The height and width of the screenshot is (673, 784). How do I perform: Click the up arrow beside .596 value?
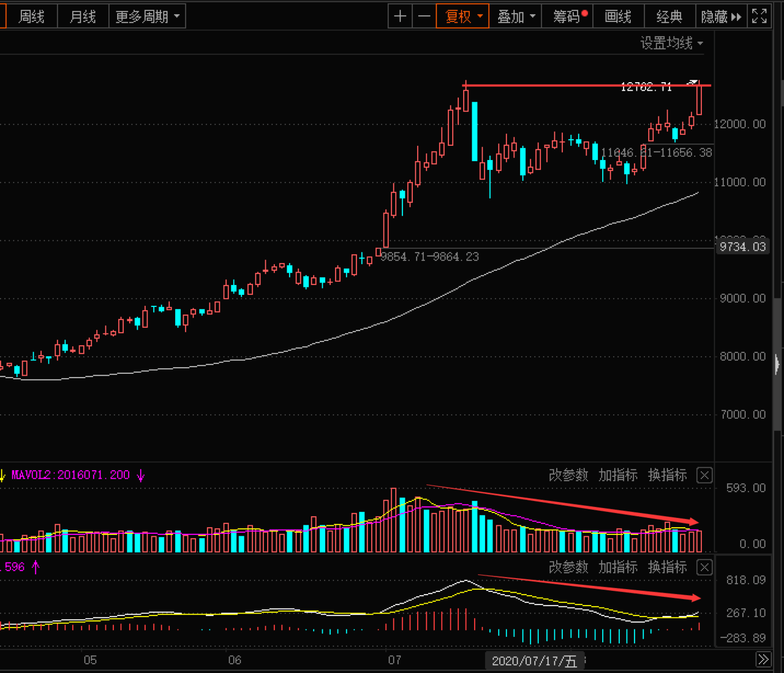[36, 567]
